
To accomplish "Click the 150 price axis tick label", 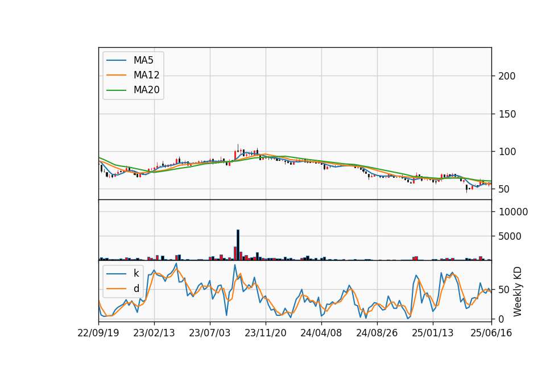I will 507,114.
